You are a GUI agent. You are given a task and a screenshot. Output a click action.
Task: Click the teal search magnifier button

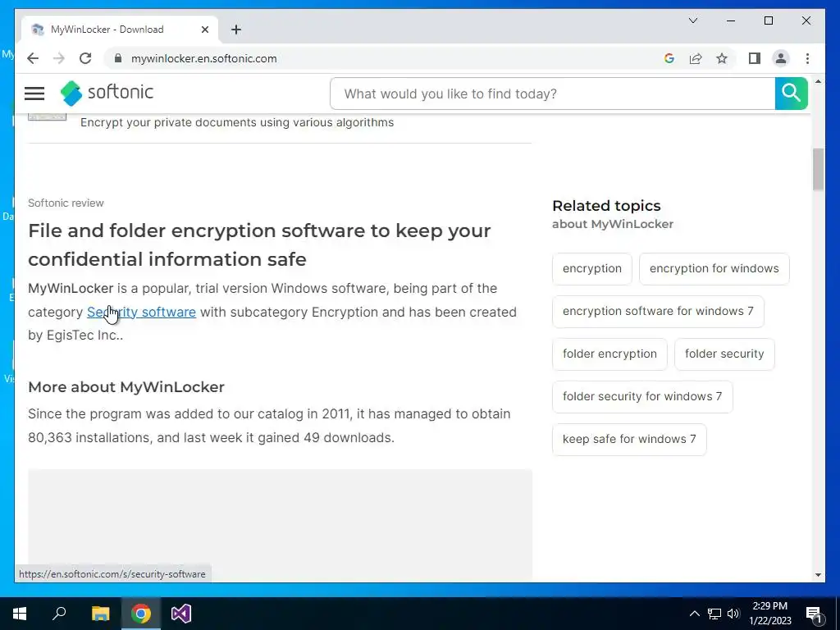tap(791, 94)
